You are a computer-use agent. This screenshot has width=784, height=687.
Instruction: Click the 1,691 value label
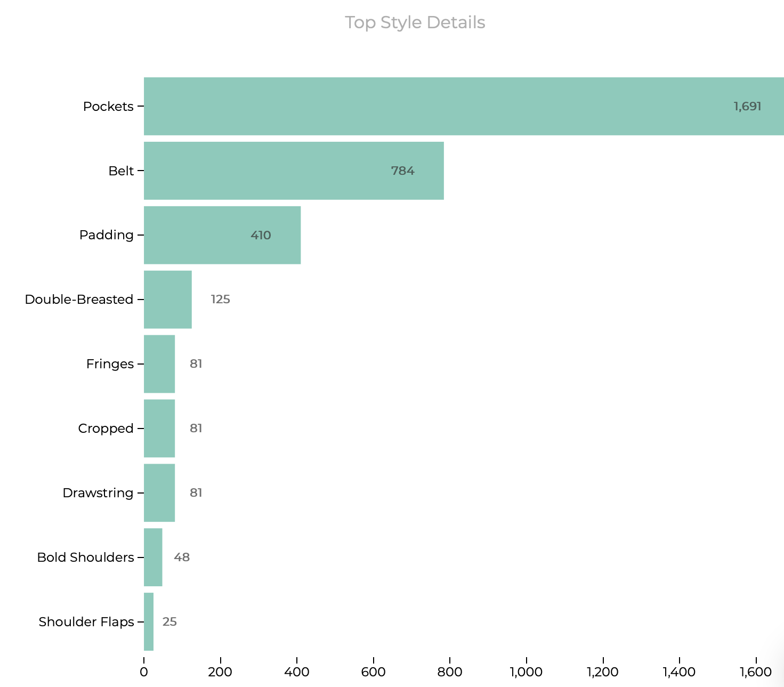[x=747, y=107]
